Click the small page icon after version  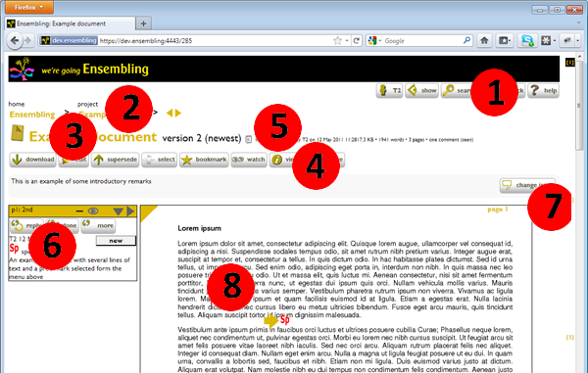(x=248, y=139)
